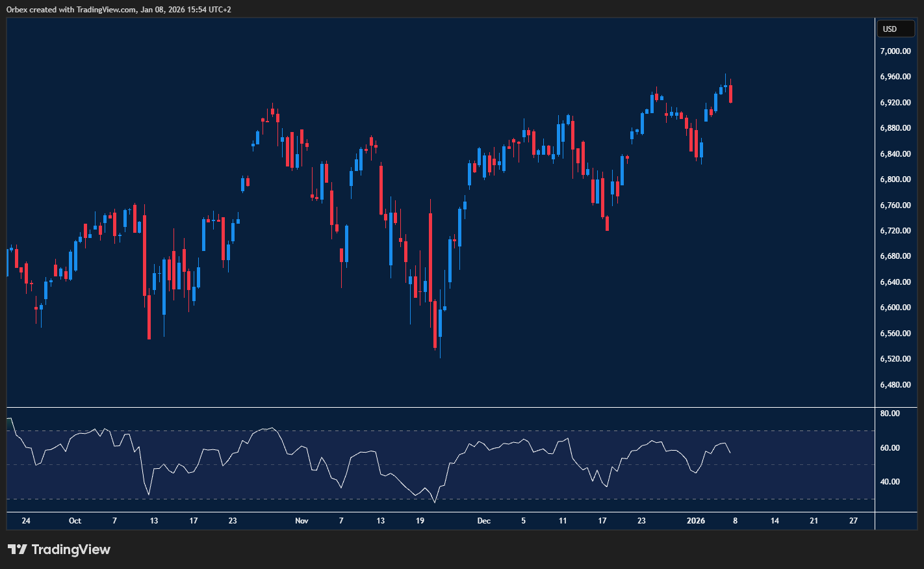Click the Oct label on the time axis
Viewport: 924px width, 569px height.
pos(75,520)
